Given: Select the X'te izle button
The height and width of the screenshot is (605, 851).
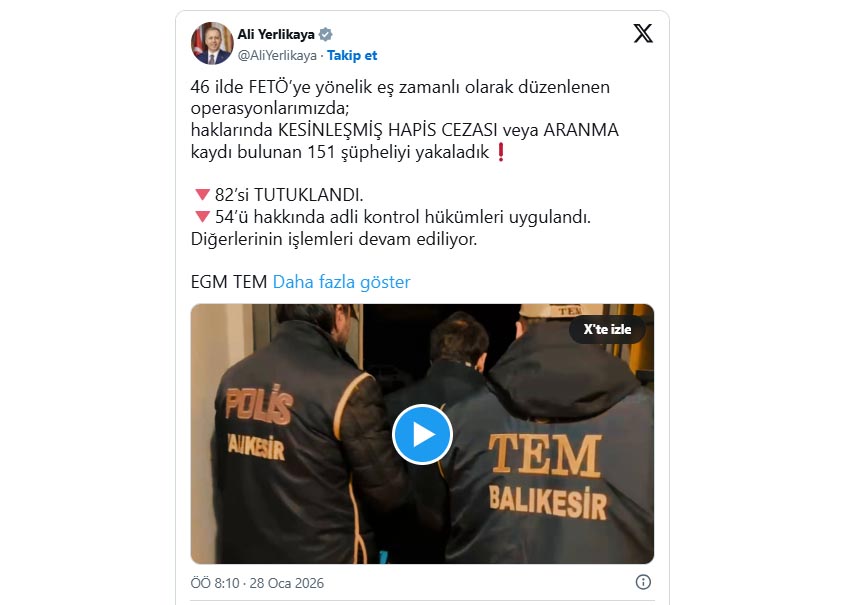Looking at the screenshot, I should coord(607,329).
